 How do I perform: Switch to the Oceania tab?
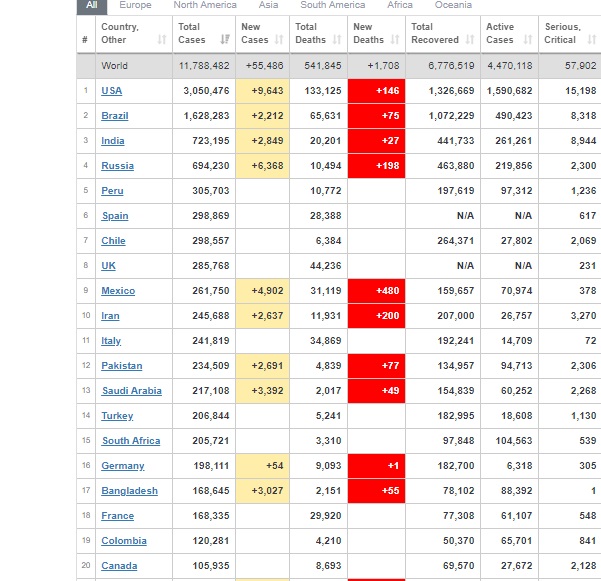click(x=453, y=5)
